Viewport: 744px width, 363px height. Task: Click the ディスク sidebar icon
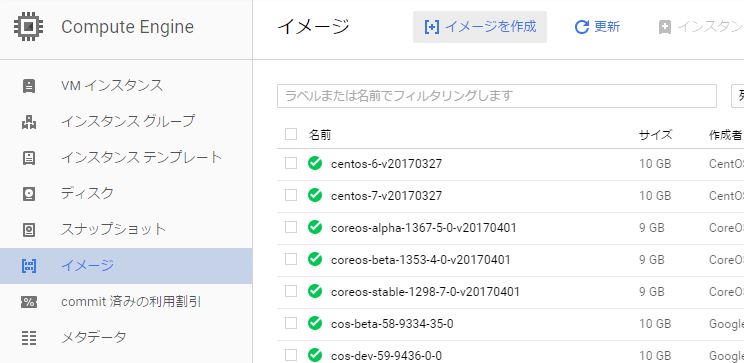click(29, 194)
